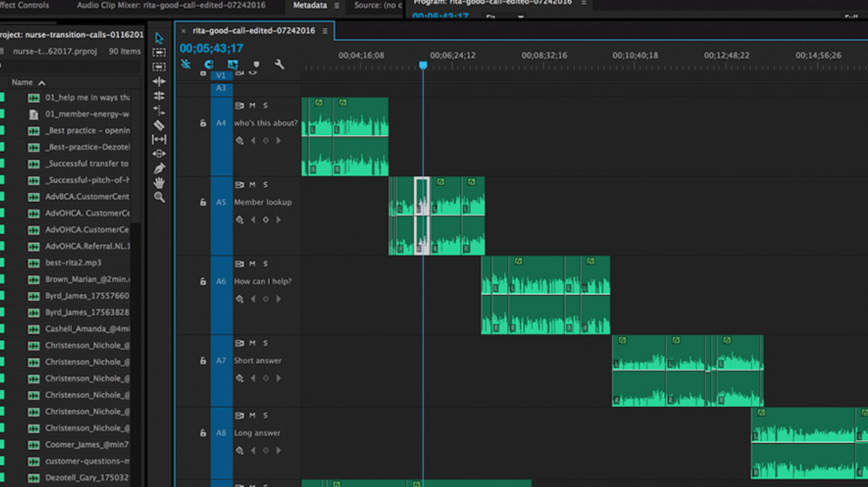This screenshot has height=487, width=868.
Task: Open the timeline sequence panel menu
Action: (x=324, y=31)
